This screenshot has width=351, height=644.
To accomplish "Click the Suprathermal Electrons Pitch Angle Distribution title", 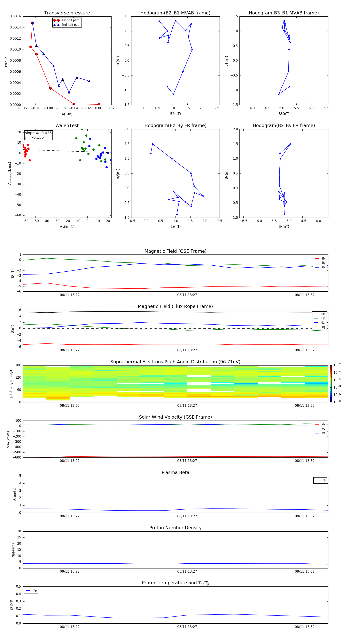I will coord(175,362).
